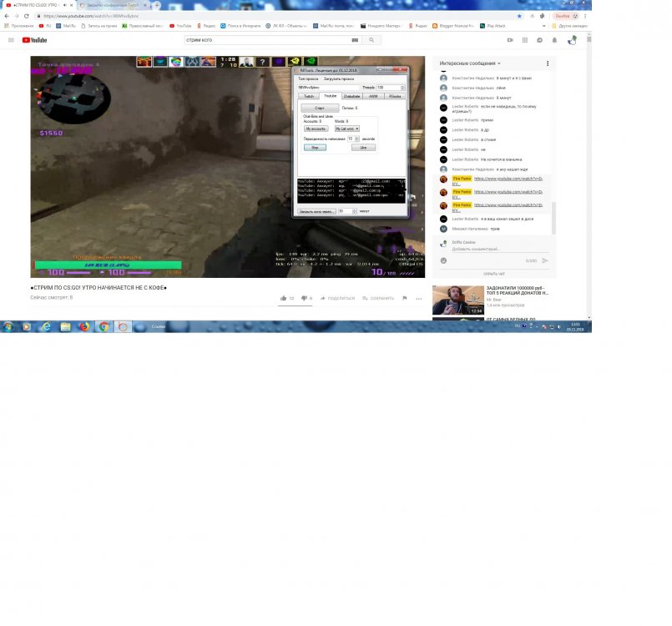The height and width of the screenshot is (626, 672).
Task: Click the YouTube search input field
Action: [267, 40]
